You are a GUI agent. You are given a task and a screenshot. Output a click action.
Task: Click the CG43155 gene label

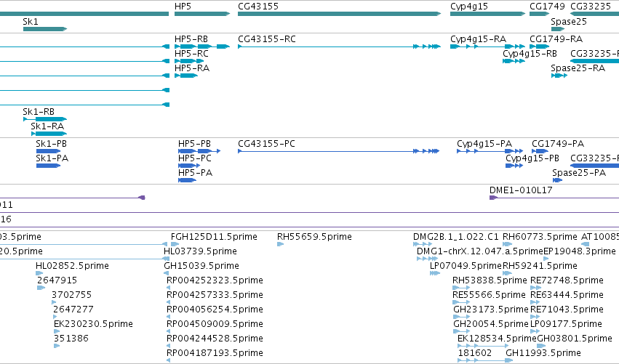tap(258, 7)
